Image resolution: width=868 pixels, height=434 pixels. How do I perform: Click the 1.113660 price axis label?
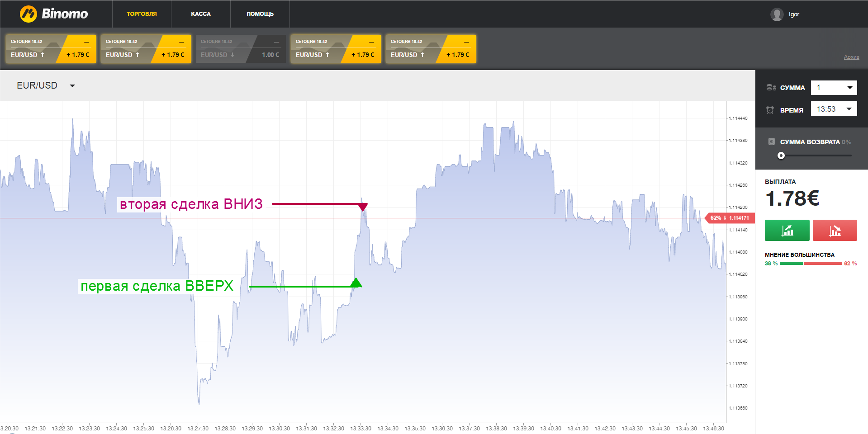[x=738, y=408]
